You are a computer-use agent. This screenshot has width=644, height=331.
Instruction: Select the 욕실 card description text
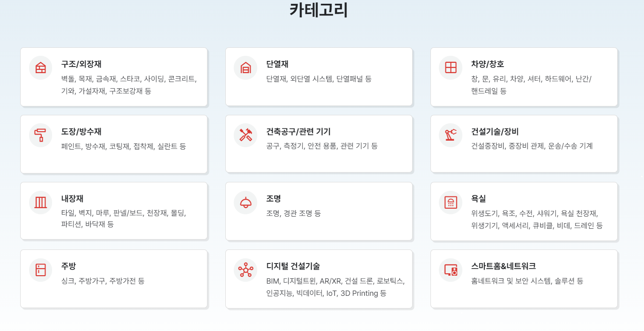tap(537, 219)
